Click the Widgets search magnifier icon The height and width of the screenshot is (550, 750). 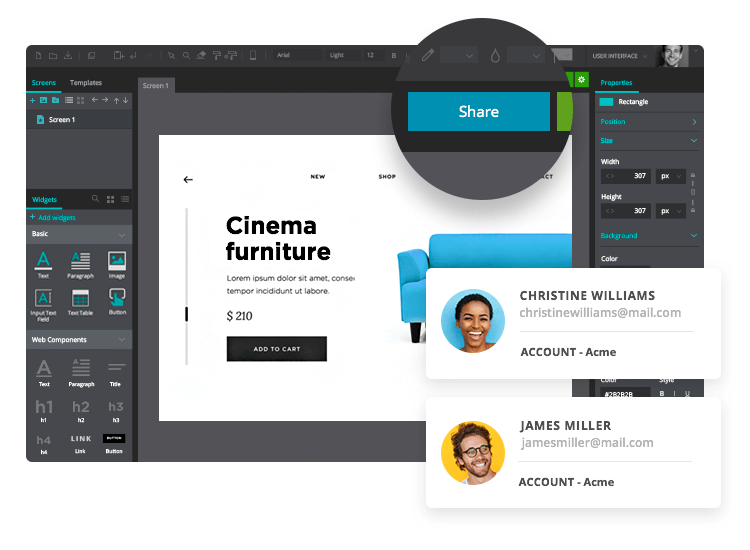pyautogui.click(x=95, y=198)
